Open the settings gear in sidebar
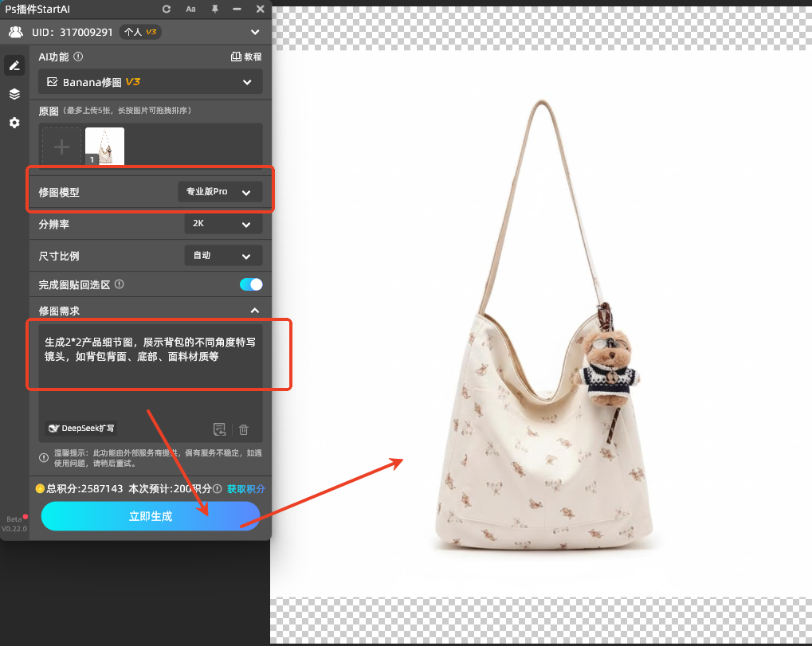The width and height of the screenshot is (812, 646). pyautogui.click(x=14, y=123)
